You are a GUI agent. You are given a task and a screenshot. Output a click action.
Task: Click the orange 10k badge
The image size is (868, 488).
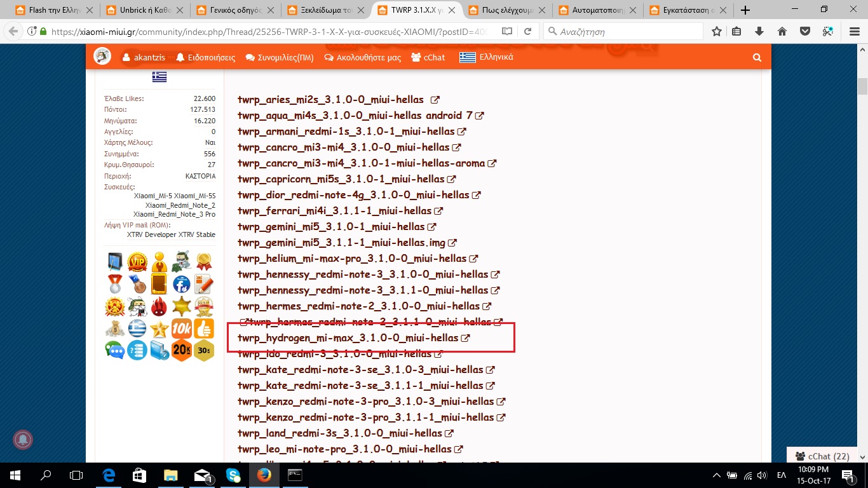coord(182,328)
